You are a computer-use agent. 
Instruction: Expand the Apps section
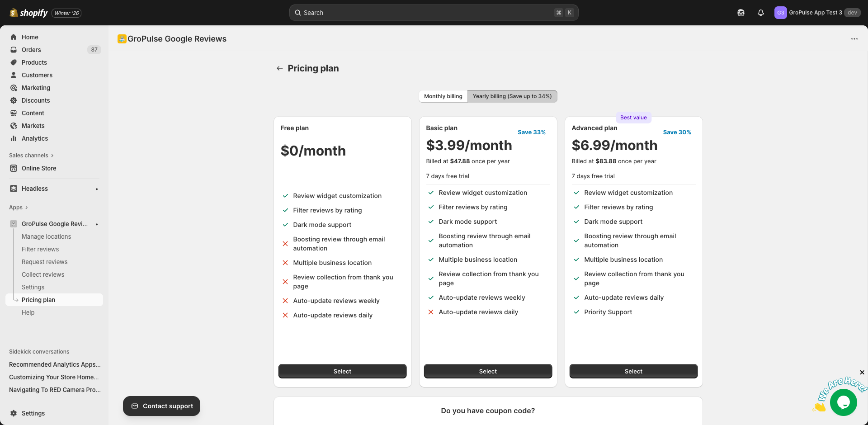pyautogui.click(x=19, y=208)
